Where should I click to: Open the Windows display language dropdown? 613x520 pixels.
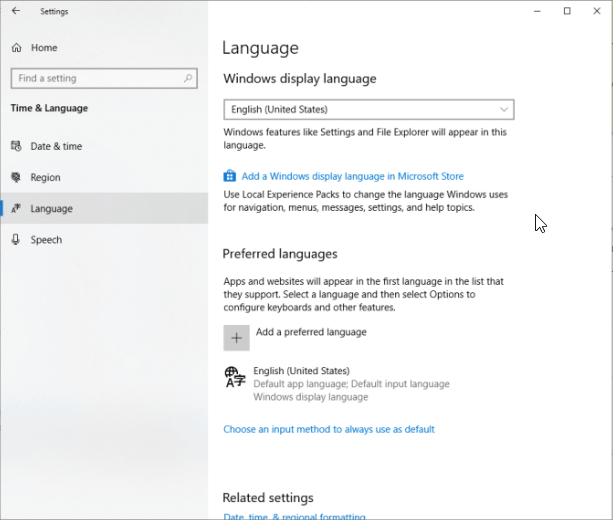pos(369,109)
